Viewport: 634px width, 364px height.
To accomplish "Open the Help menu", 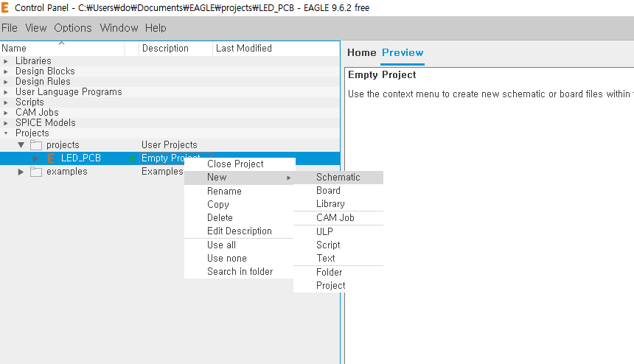I will click(x=156, y=28).
